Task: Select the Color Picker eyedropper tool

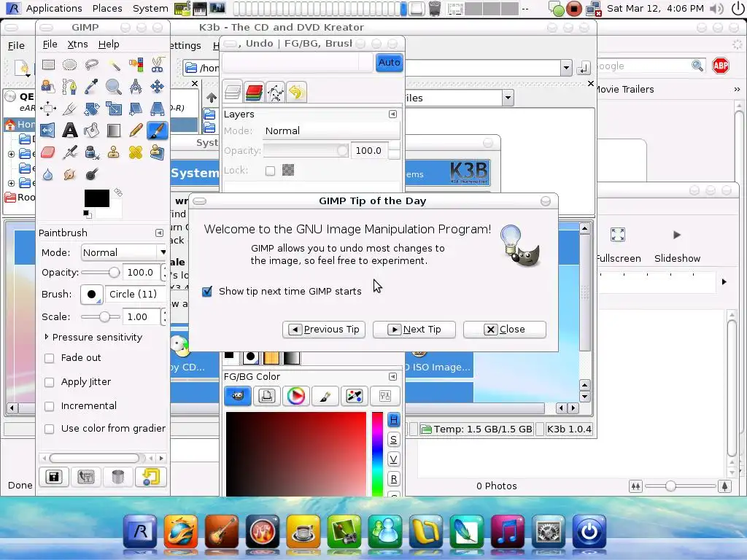Action: [x=91, y=87]
